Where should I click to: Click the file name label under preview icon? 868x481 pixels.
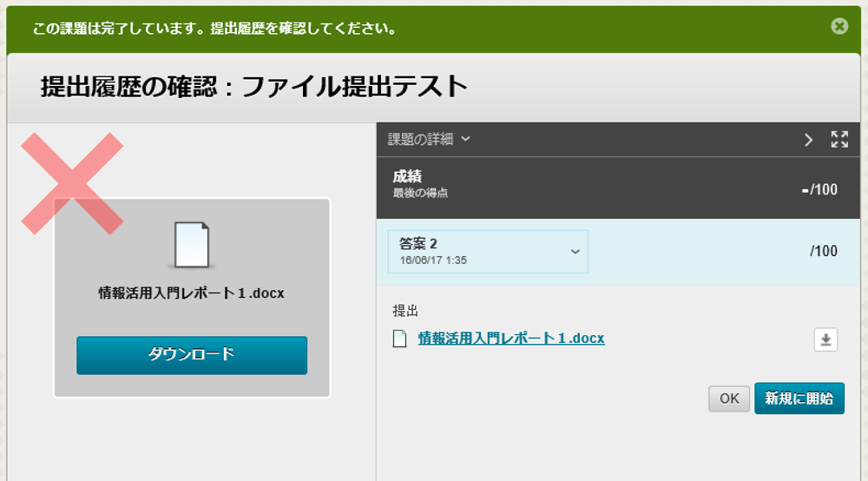tap(192, 293)
